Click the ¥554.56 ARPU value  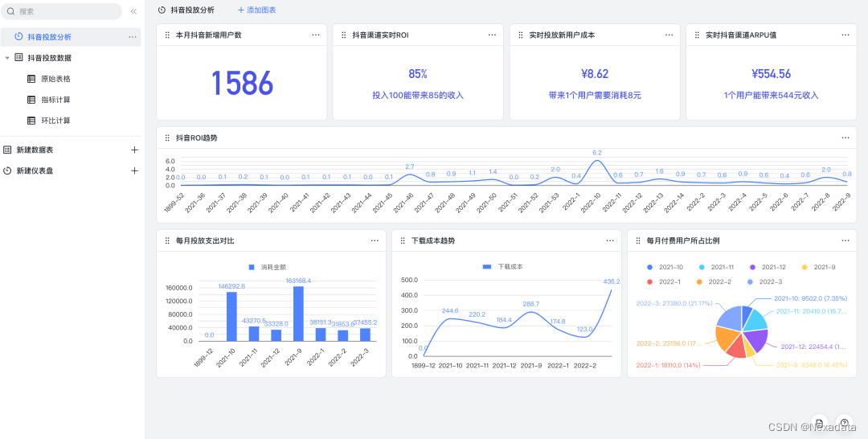tap(771, 74)
